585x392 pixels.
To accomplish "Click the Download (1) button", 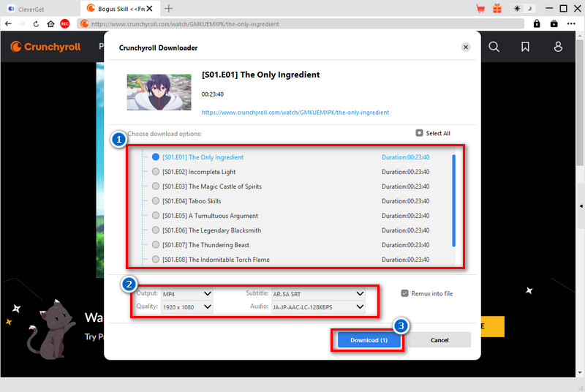I will [369, 340].
